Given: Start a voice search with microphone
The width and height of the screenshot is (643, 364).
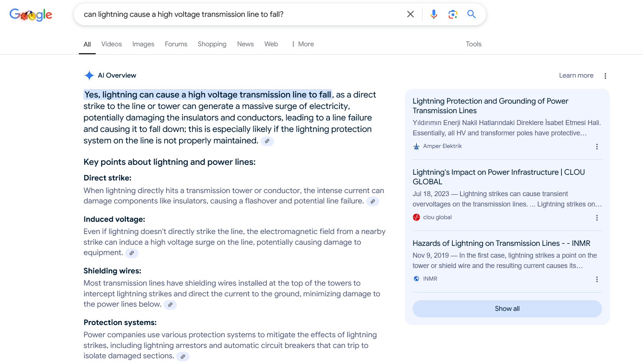Looking at the screenshot, I should coord(434,14).
